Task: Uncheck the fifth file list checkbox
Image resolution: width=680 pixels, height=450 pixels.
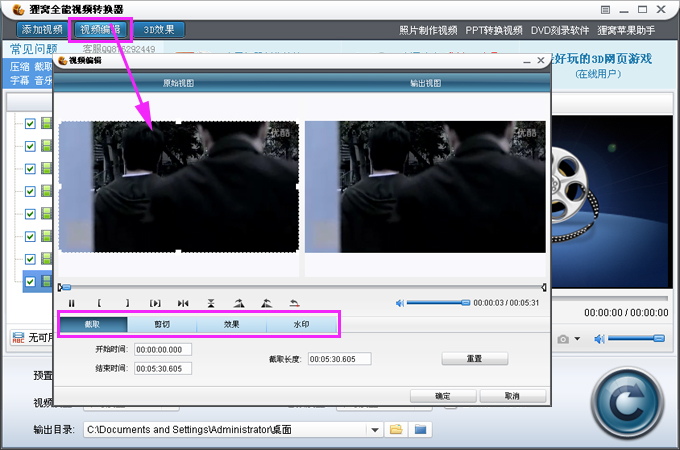Action: pos(30,214)
